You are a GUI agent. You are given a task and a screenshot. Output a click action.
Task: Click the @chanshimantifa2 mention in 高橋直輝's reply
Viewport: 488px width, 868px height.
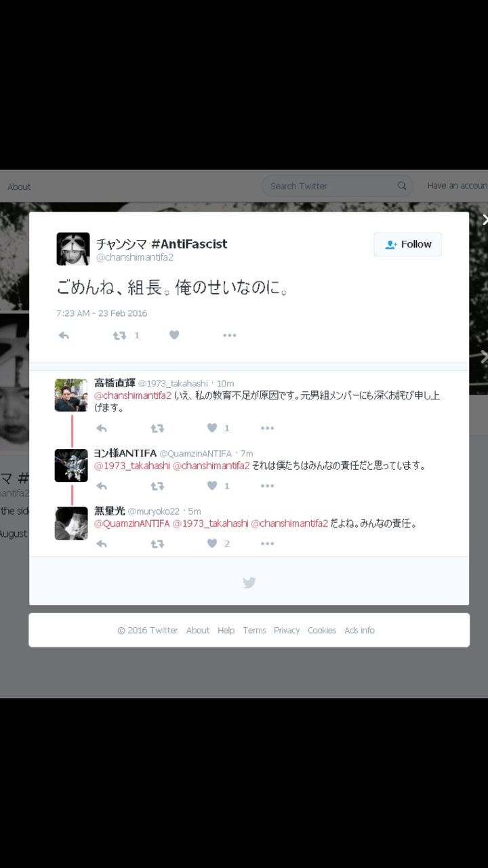[133, 396]
